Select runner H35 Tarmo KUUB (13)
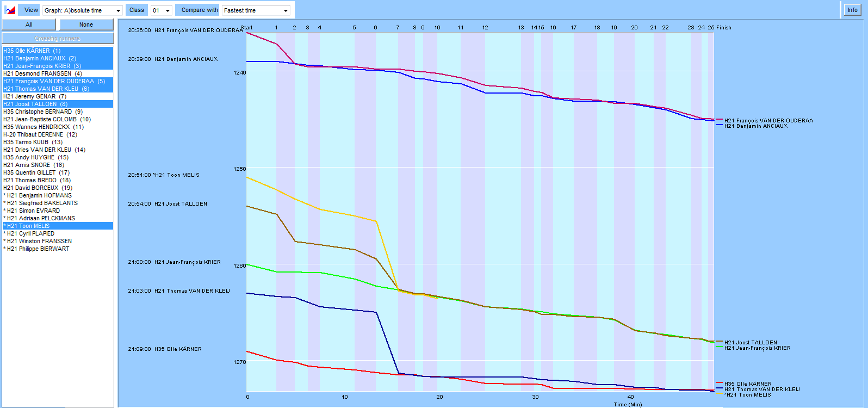Image resolution: width=868 pixels, height=408 pixels. click(58, 142)
